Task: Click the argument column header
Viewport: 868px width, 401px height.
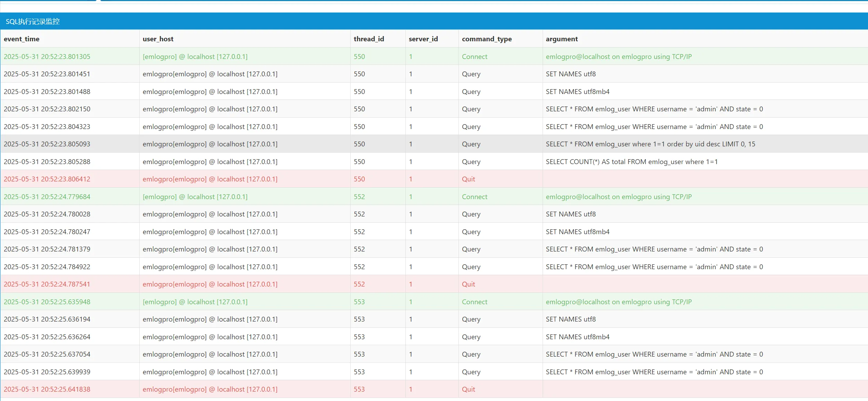Action: 562,39
